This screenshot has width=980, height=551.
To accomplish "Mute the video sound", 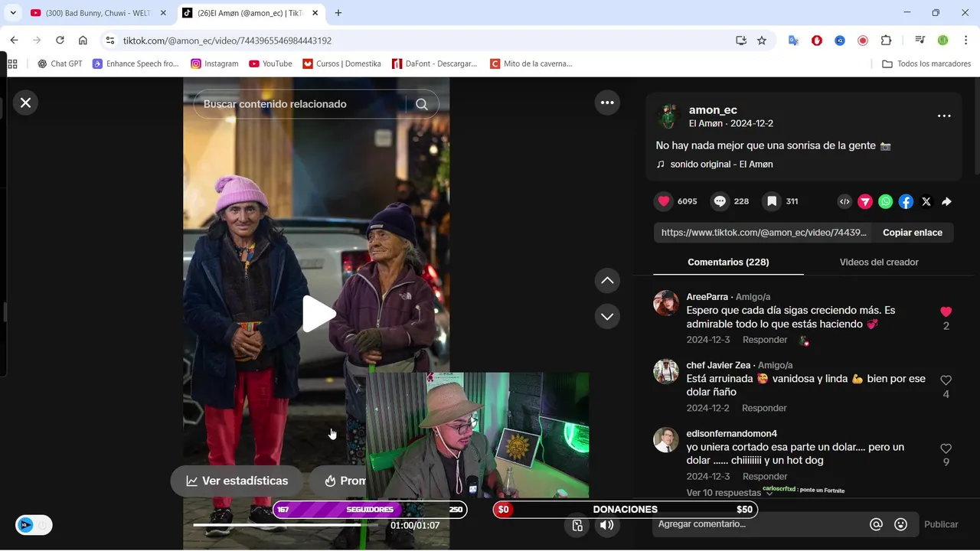I will [x=607, y=525].
